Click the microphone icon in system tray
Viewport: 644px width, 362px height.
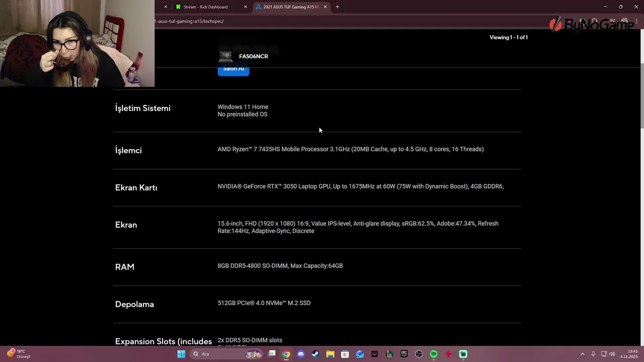593,354
